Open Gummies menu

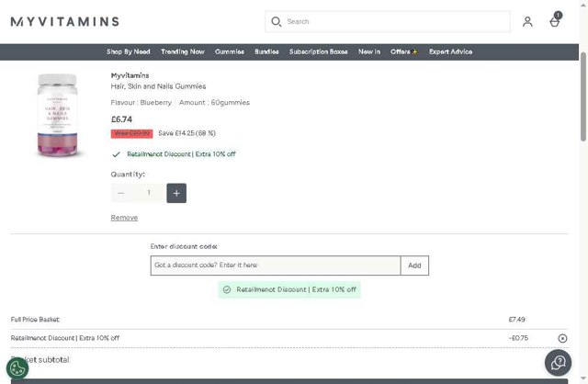(x=230, y=51)
